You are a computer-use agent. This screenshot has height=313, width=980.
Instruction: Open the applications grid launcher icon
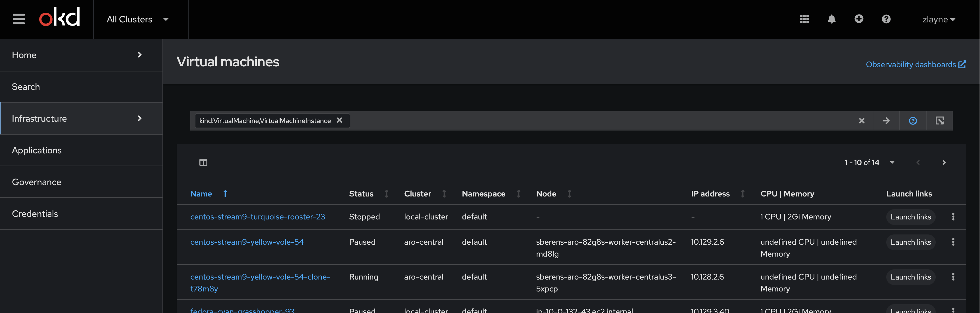(x=804, y=19)
